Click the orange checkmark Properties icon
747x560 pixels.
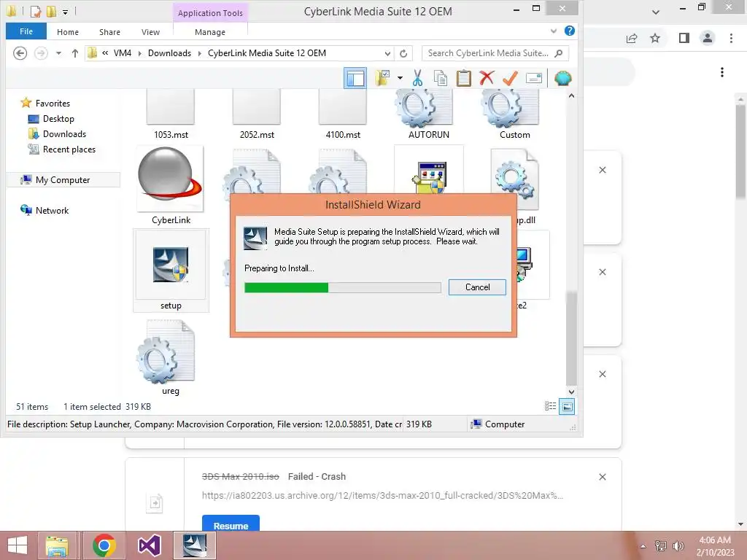(510, 78)
